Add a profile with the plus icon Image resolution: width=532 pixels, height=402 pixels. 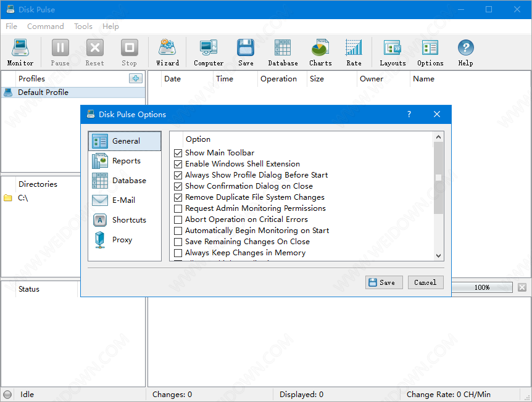(136, 78)
